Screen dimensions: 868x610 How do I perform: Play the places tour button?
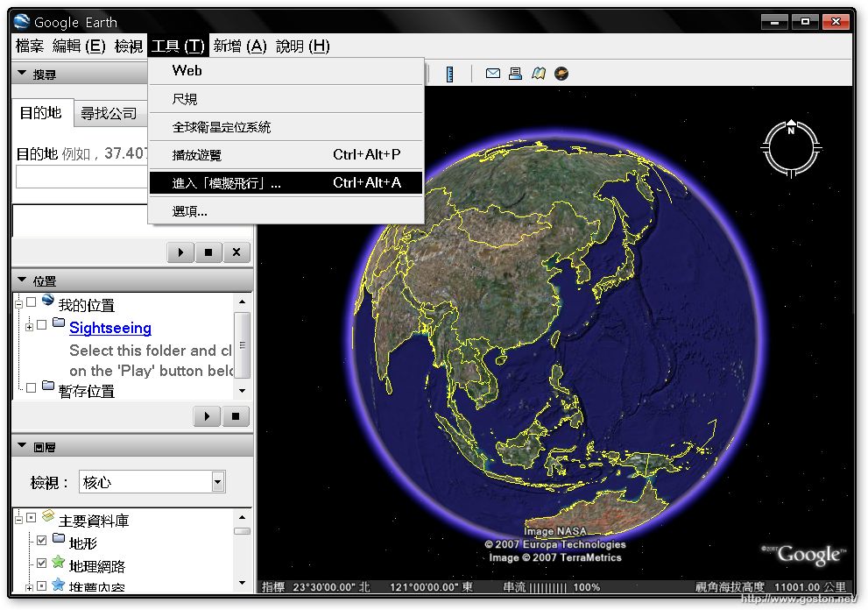coord(207,416)
